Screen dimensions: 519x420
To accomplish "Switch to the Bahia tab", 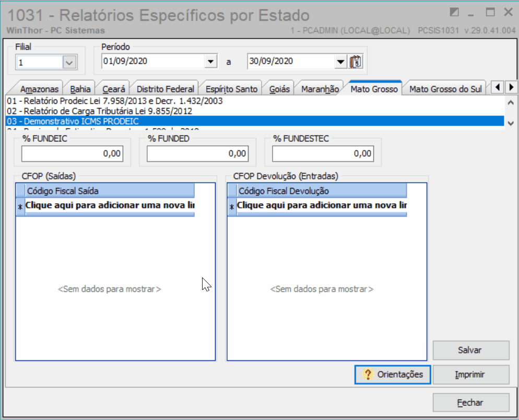I will 80,89.
